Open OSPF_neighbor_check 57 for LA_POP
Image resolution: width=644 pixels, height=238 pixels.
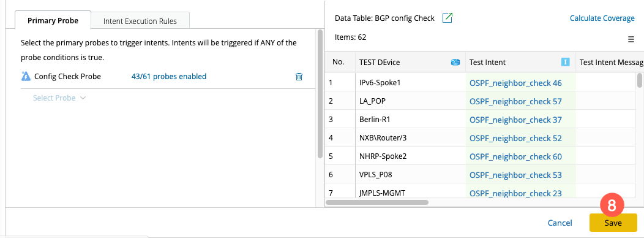[x=515, y=101]
